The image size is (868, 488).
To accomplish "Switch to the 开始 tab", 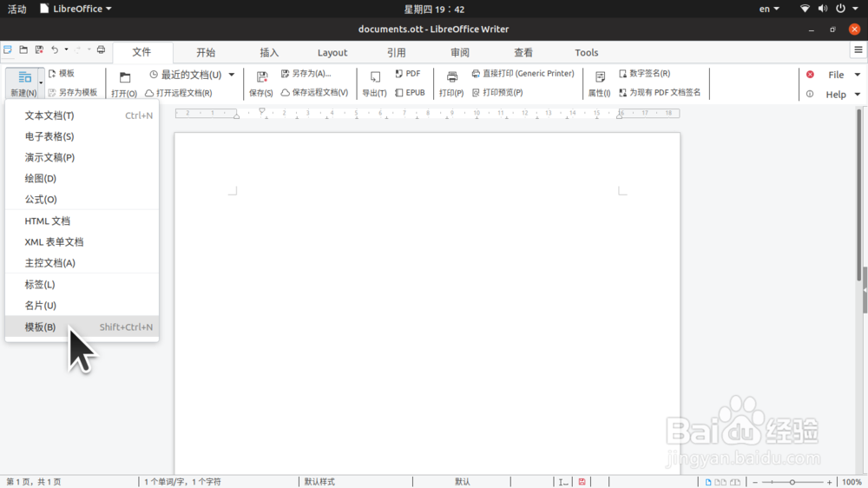I will (x=206, y=53).
